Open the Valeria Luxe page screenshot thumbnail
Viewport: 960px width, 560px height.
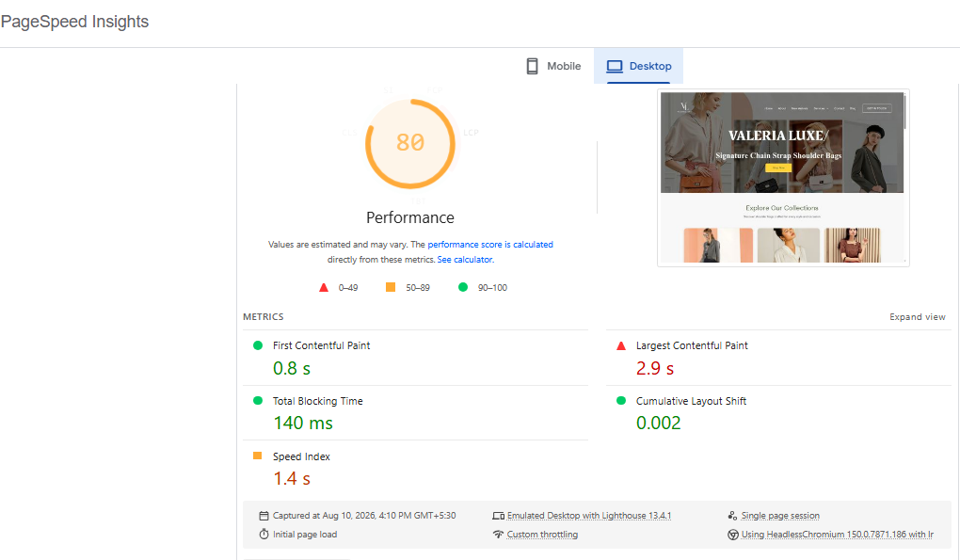click(x=783, y=178)
